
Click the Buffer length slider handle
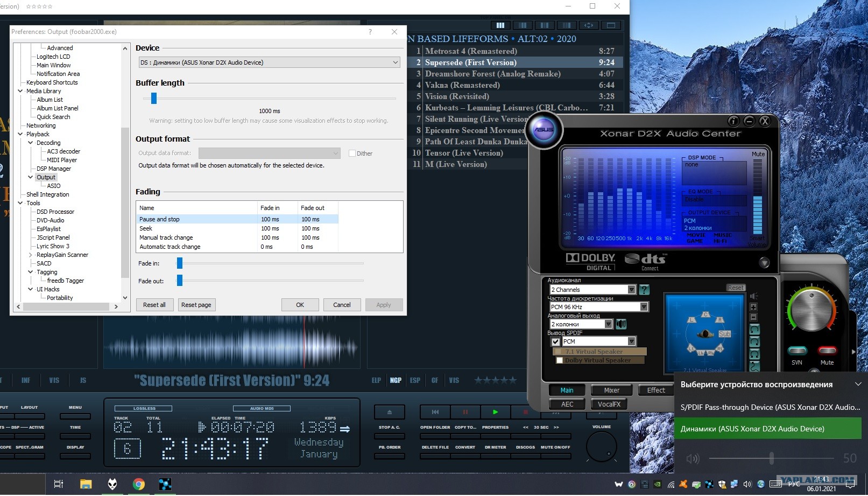click(154, 98)
